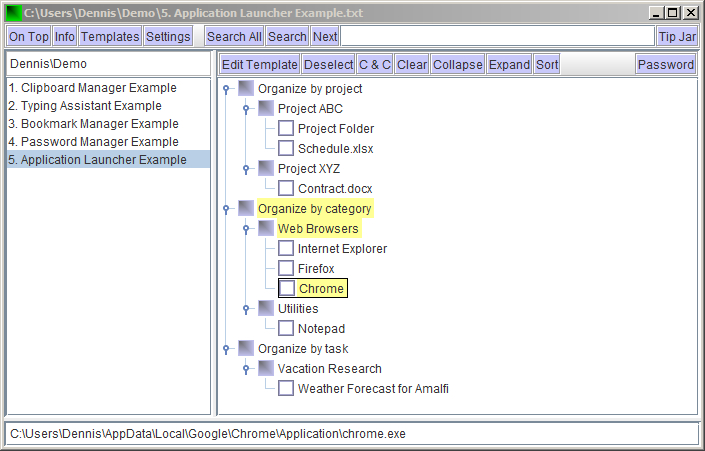Collapse the Web Browsers tree handle
Viewport: 705px width, 451px height.
pos(246,229)
